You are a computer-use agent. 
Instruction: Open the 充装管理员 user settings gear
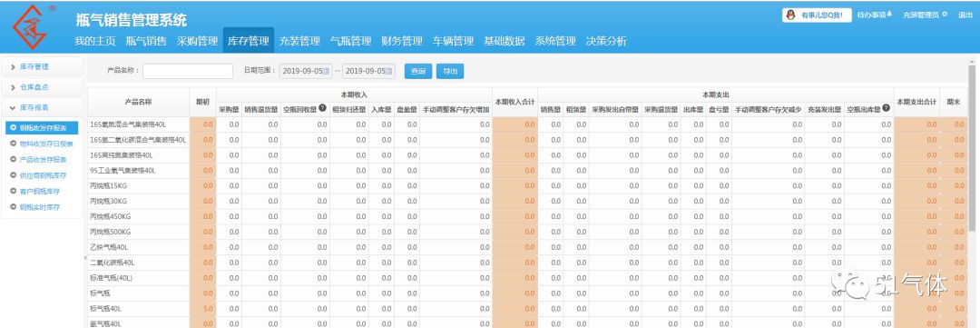tap(925, 15)
